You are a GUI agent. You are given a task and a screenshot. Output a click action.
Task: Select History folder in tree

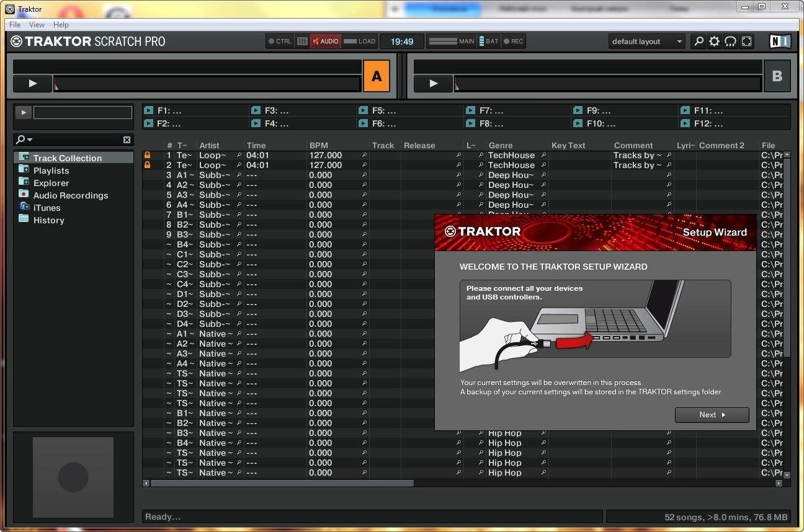point(48,220)
